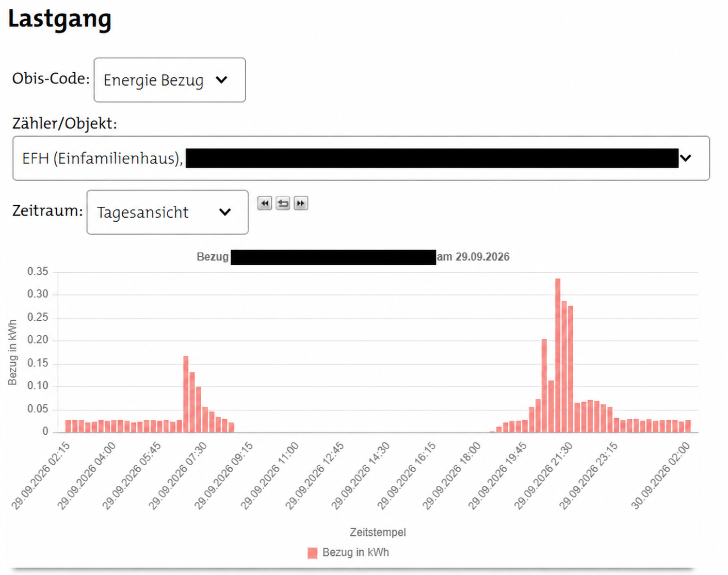This screenshot has height=575, width=728.
Task: Click the y-axis value "0.25"
Action: [38, 317]
